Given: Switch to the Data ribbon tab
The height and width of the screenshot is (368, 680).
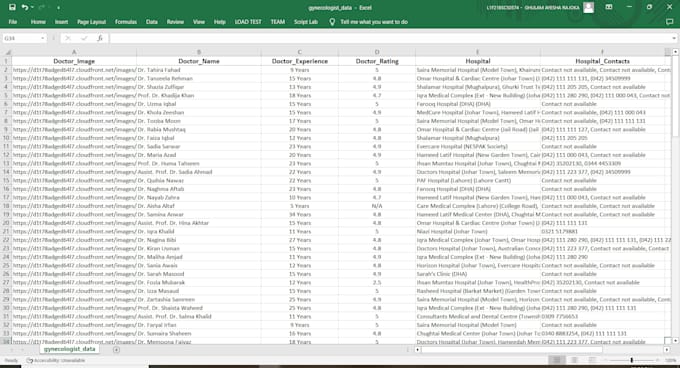Looking at the screenshot, I should pyautogui.click(x=152, y=22).
